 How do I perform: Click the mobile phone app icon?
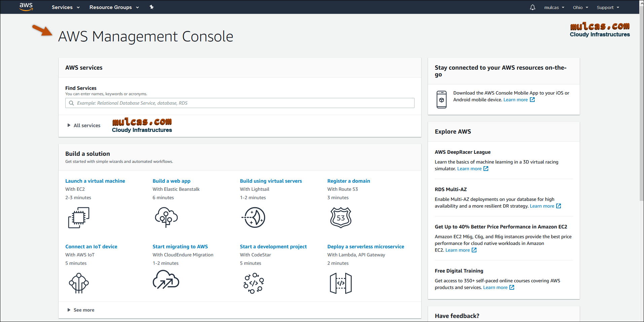(x=441, y=100)
